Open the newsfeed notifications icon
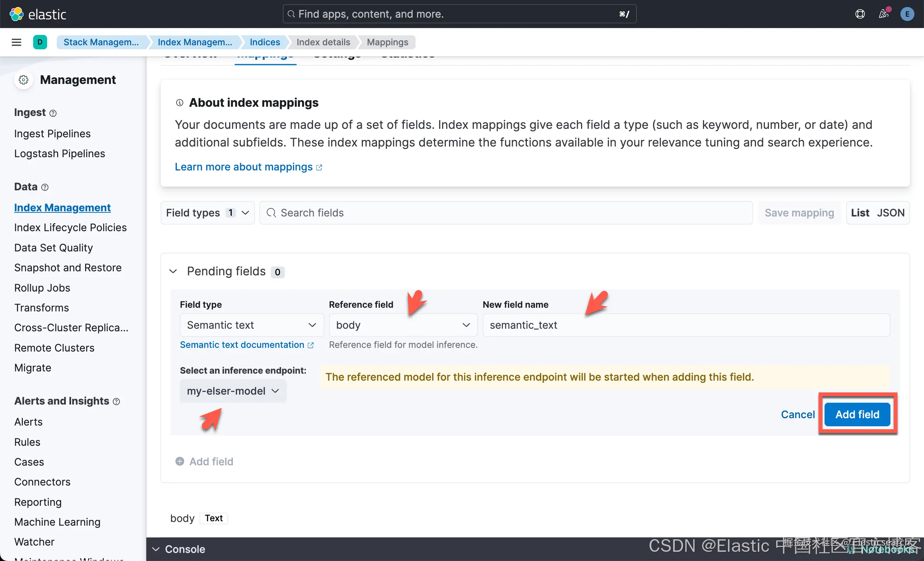924x561 pixels. (x=883, y=14)
